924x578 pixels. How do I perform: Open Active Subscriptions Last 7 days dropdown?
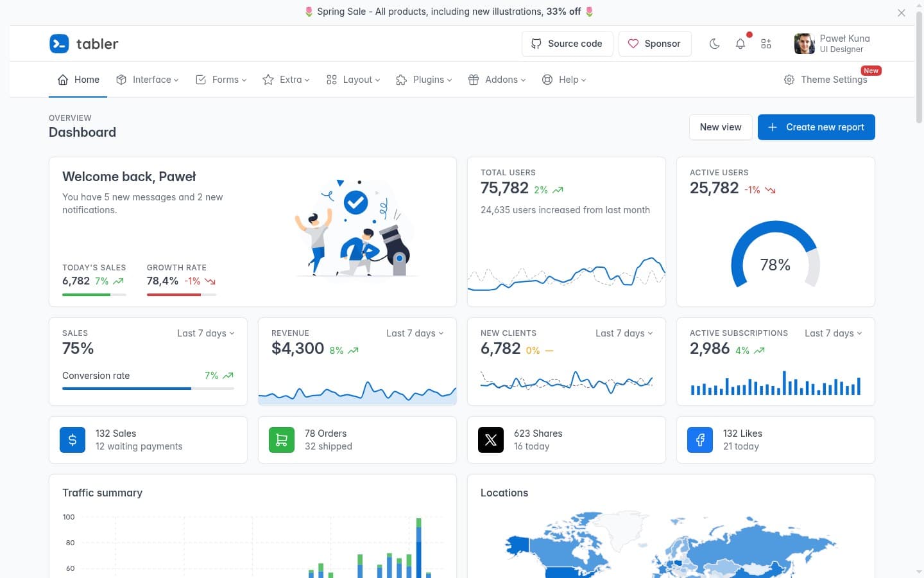833,333
